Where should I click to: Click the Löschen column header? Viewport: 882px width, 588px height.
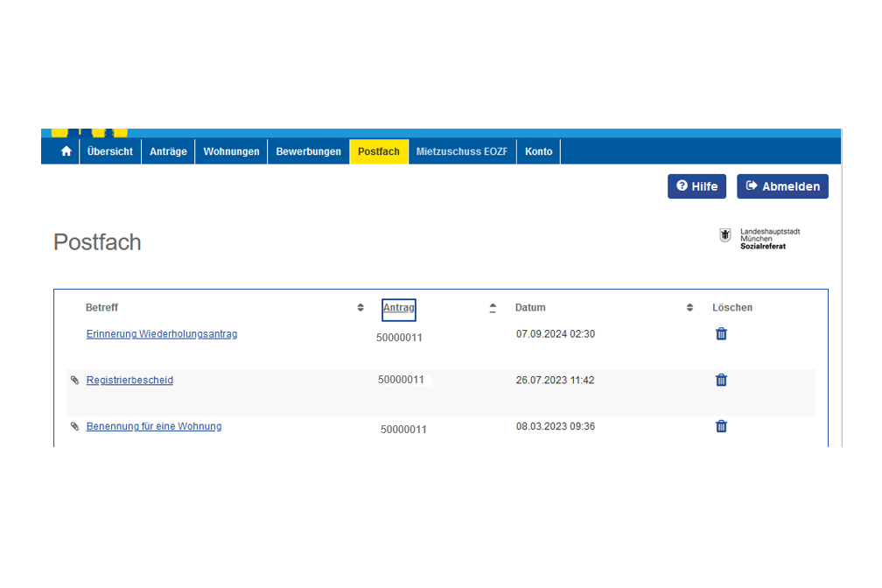click(x=732, y=308)
